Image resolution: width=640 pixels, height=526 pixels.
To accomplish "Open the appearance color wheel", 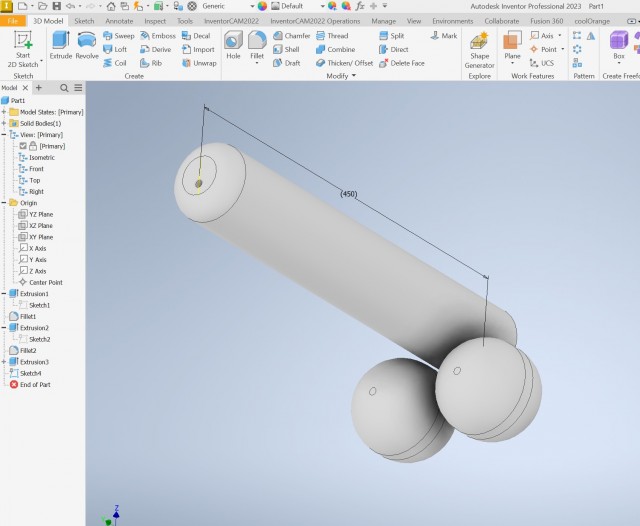I will [x=262, y=6].
